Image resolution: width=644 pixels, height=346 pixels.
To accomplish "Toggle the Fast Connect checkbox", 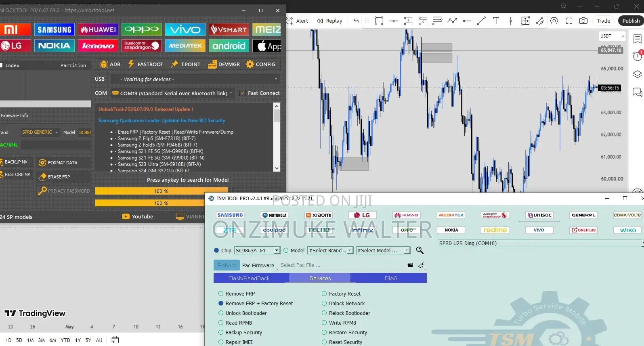I will click(x=243, y=93).
